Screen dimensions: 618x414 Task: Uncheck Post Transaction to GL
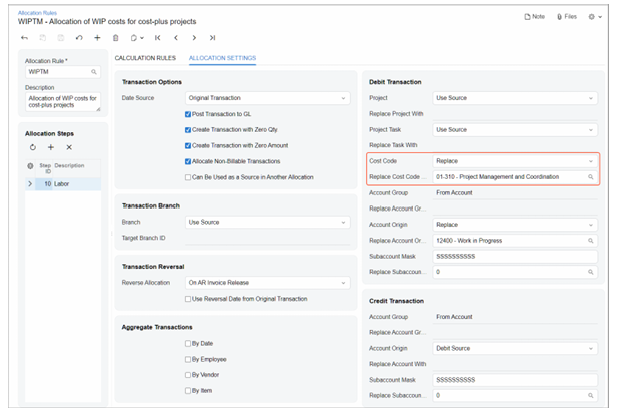tap(189, 115)
